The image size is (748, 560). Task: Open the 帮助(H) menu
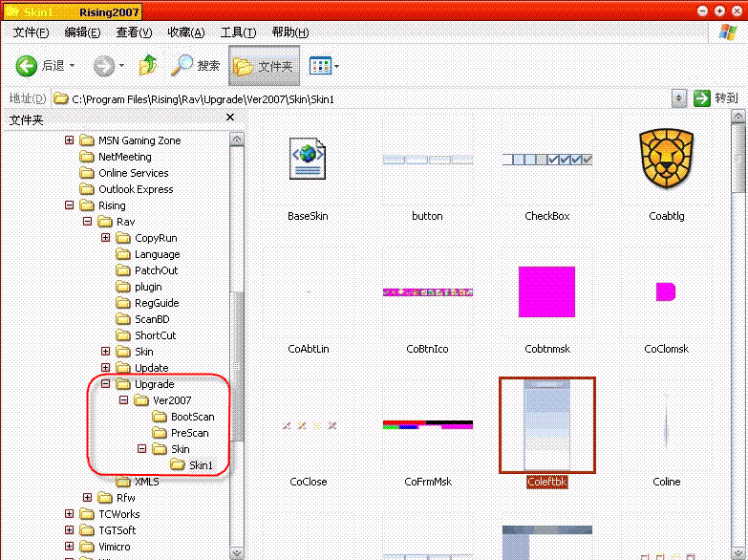click(x=290, y=32)
